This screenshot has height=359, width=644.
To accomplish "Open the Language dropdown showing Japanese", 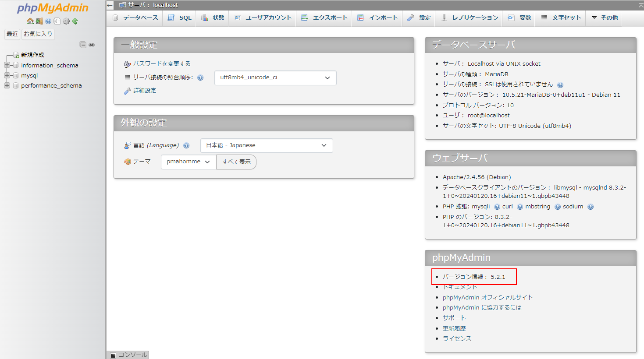I will coord(266,145).
